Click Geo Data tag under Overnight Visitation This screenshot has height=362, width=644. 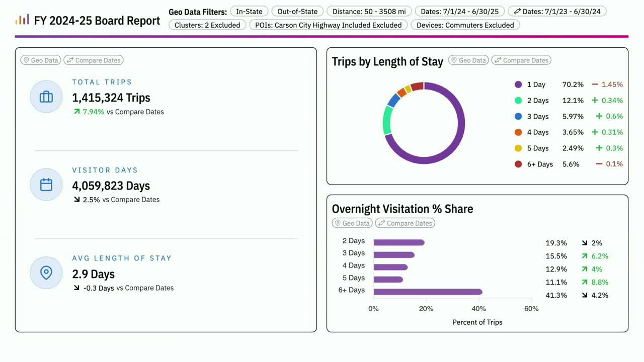point(352,223)
